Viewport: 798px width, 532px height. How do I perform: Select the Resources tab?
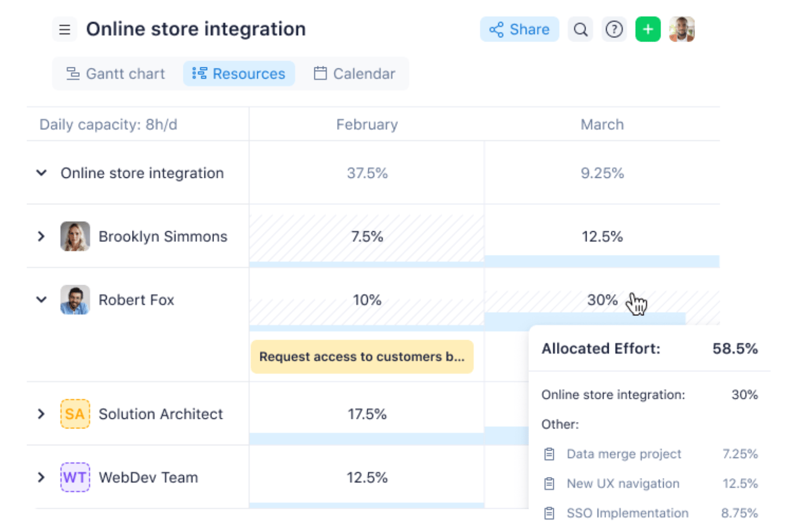[x=239, y=74]
